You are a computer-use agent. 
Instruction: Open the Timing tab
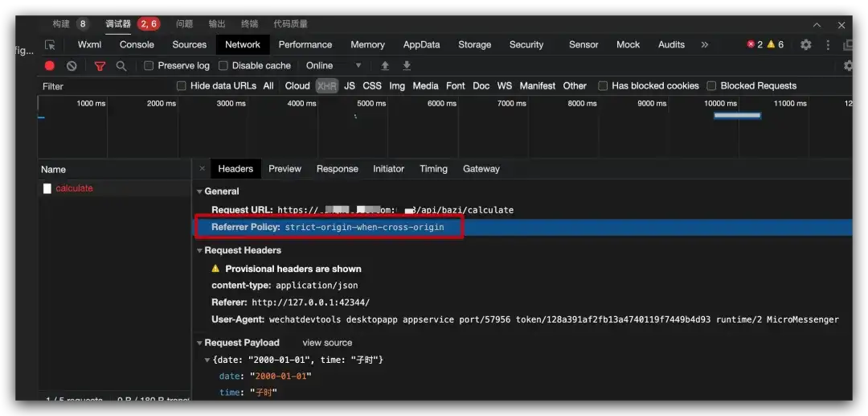[433, 169]
